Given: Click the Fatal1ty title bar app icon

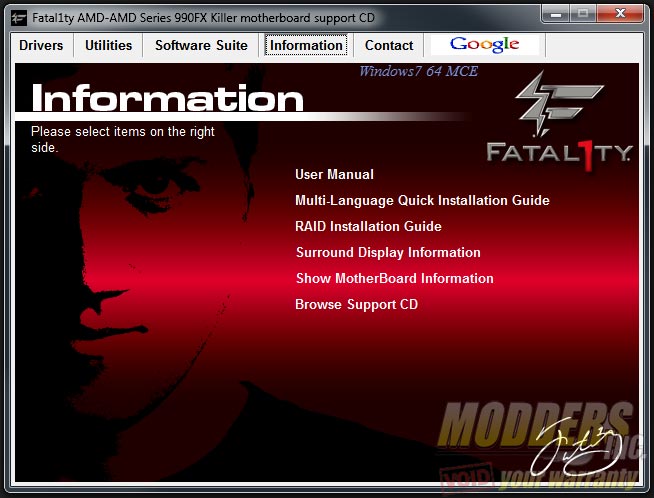Looking at the screenshot, I should tap(19, 18).
